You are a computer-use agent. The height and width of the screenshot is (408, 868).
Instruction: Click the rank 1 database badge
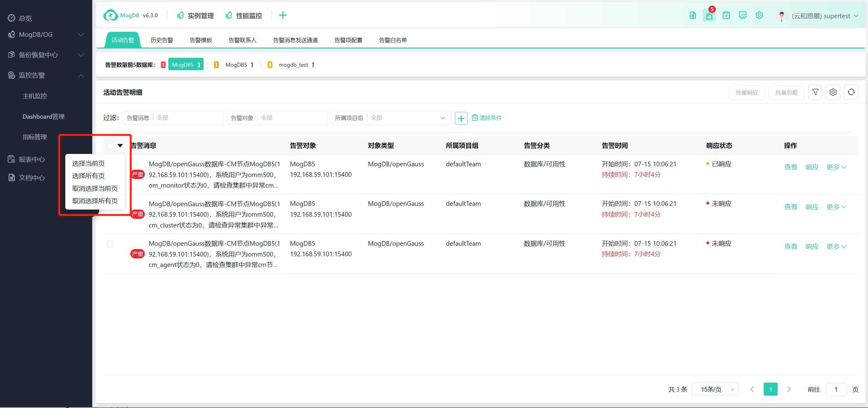163,65
